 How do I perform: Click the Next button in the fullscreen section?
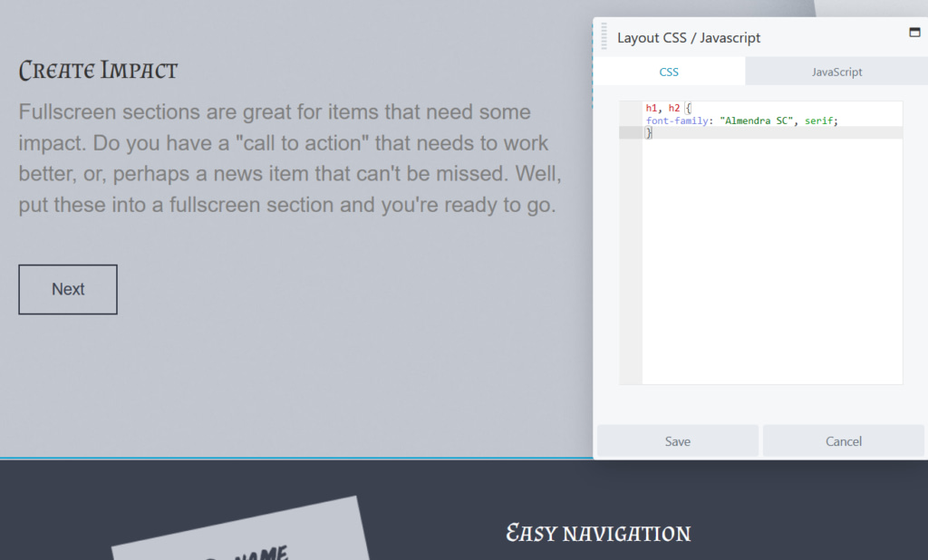(67, 288)
